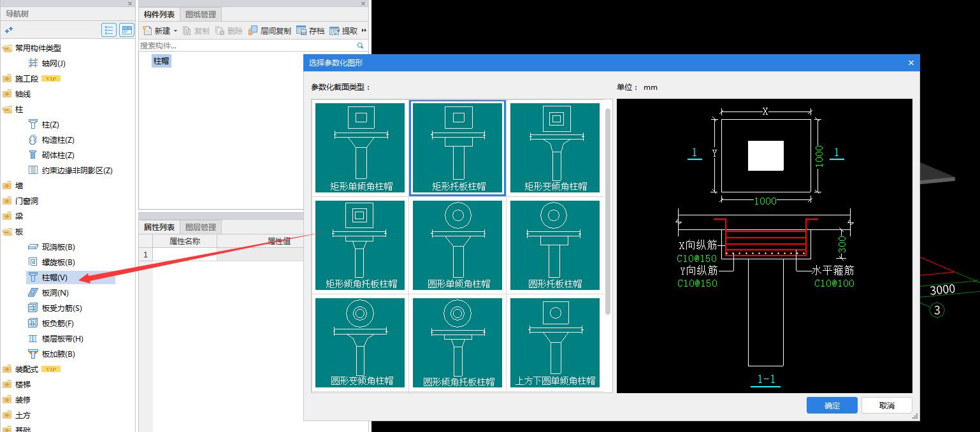Choose 矩形托板柱帽 section type
This screenshot has width=980, height=432.
(458, 148)
